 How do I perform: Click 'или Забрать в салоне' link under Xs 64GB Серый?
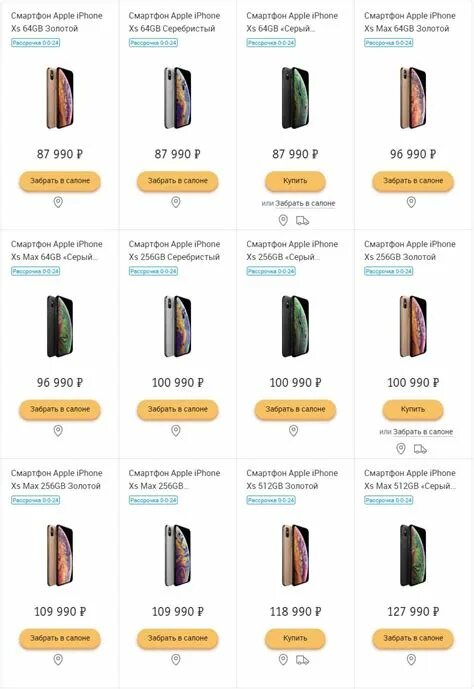click(x=298, y=203)
